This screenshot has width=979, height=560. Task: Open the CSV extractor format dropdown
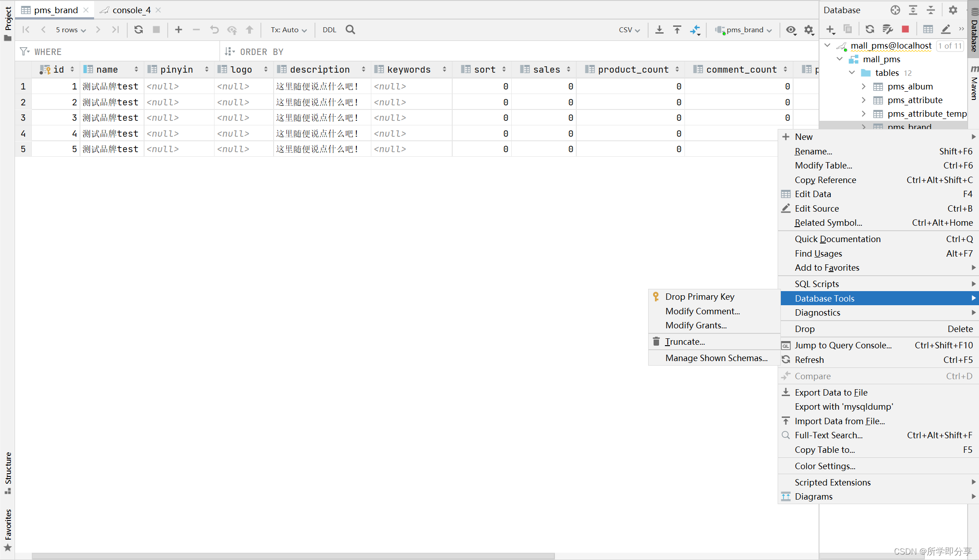point(629,30)
